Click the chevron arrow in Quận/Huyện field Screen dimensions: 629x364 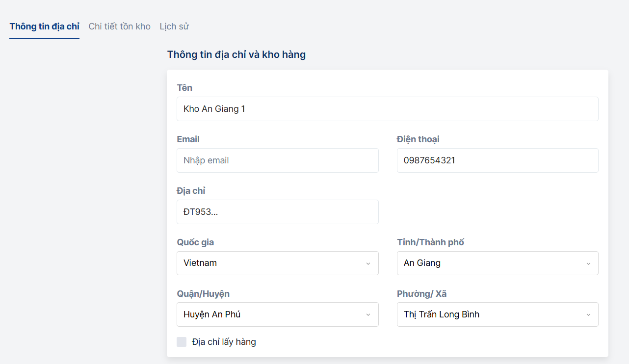368,315
